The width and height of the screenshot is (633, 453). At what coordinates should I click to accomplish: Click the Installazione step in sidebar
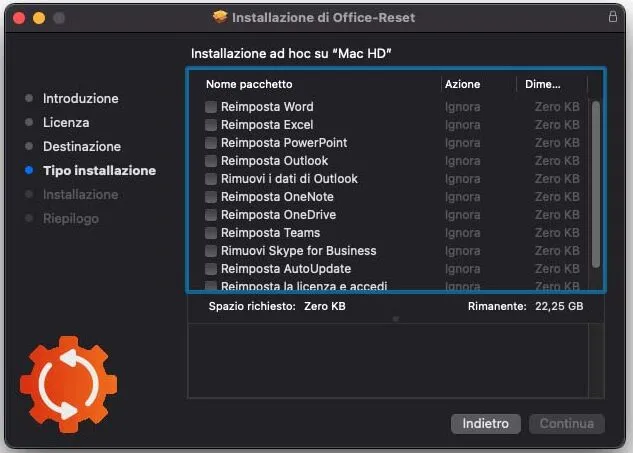(81, 195)
